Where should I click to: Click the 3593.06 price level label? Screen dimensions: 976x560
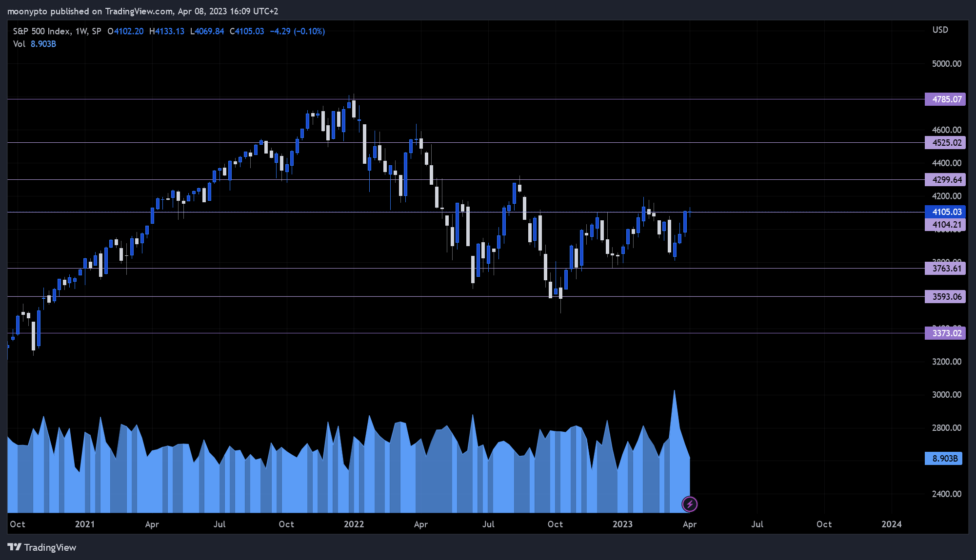(945, 297)
